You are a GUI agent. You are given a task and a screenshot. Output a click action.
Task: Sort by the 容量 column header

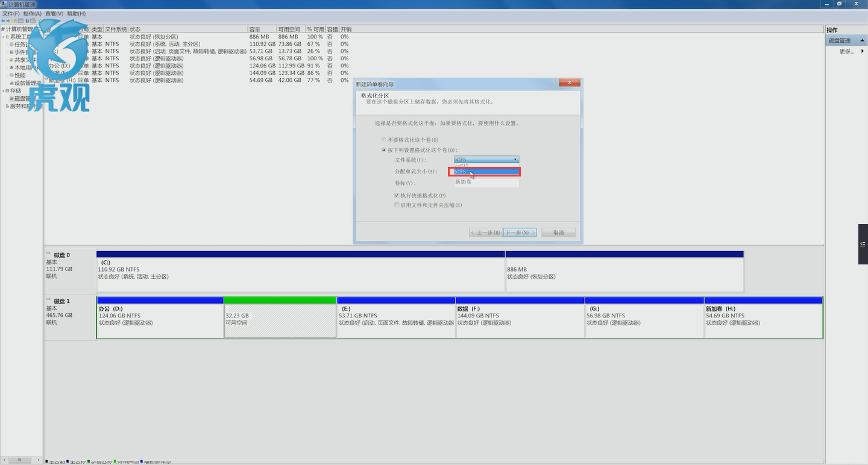click(262, 29)
